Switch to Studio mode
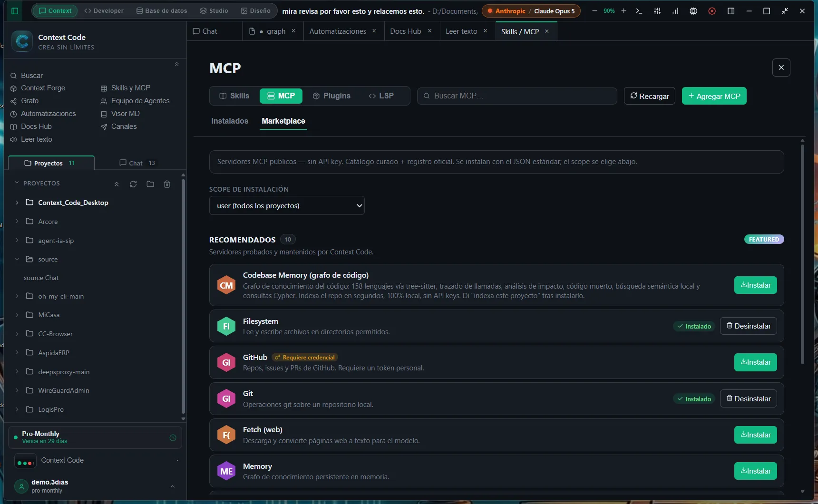This screenshot has height=504, width=818. click(214, 10)
